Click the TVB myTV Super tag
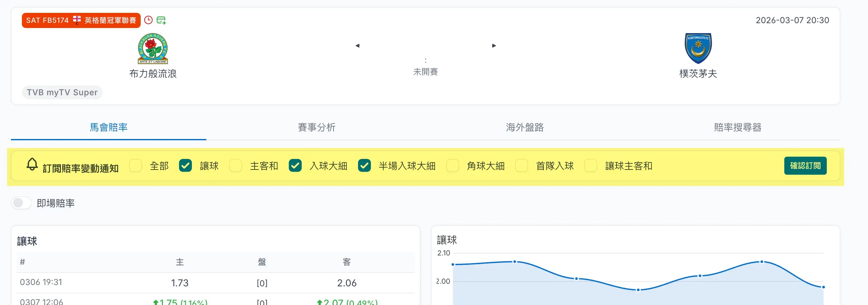 62,92
